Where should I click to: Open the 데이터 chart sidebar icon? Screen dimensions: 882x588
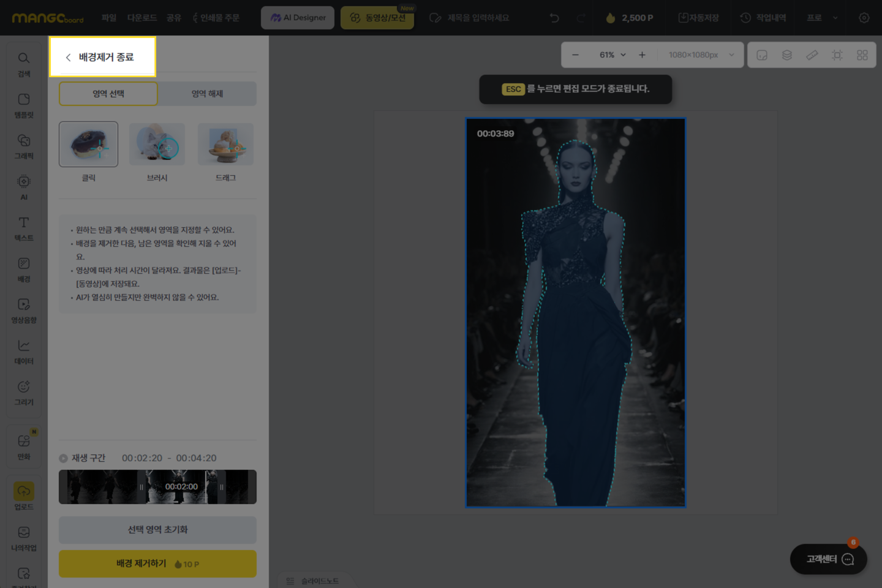pyautogui.click(x=23, y=352)
